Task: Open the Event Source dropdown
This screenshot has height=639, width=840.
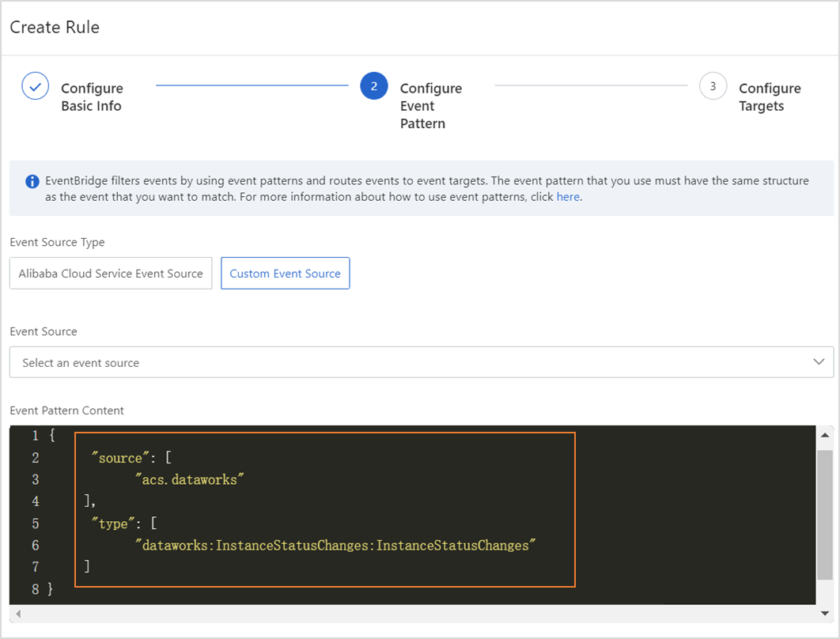Action: pos(411,362)
